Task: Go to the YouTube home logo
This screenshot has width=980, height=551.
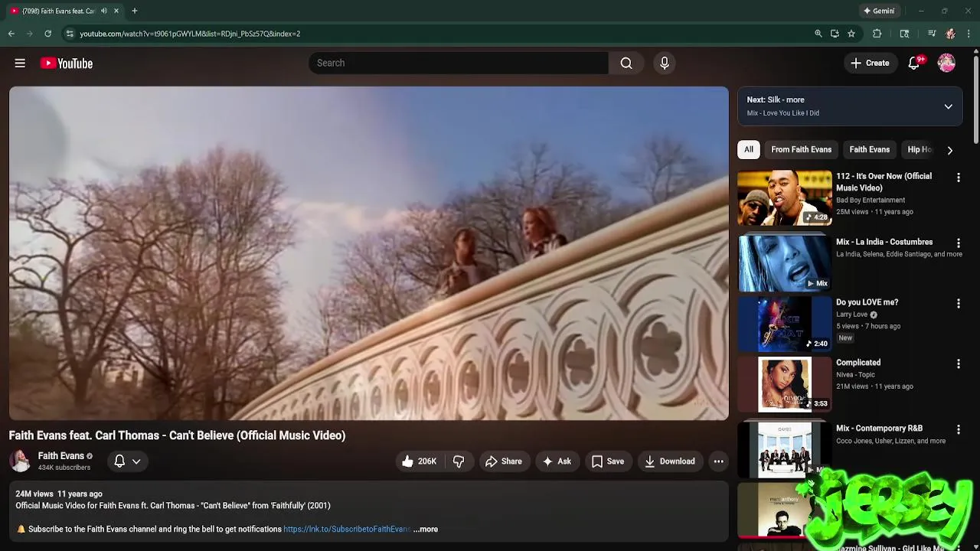Action: pos(67,64)
